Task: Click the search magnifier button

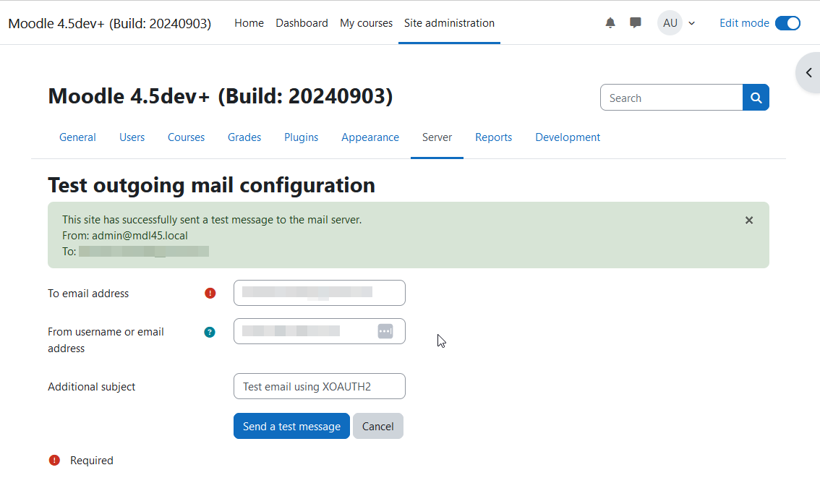Action: pyautogui.click(x=756, y=97)
